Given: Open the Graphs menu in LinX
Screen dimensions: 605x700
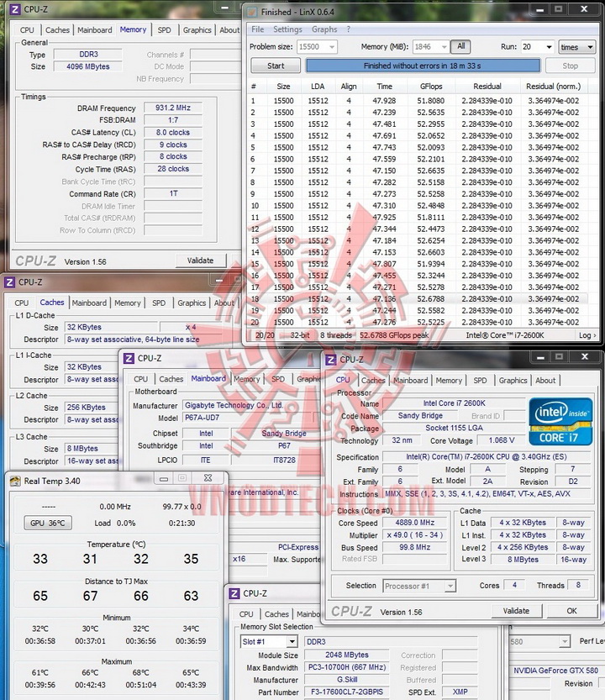Looking at the screenshot, I should tap(324, 29).
